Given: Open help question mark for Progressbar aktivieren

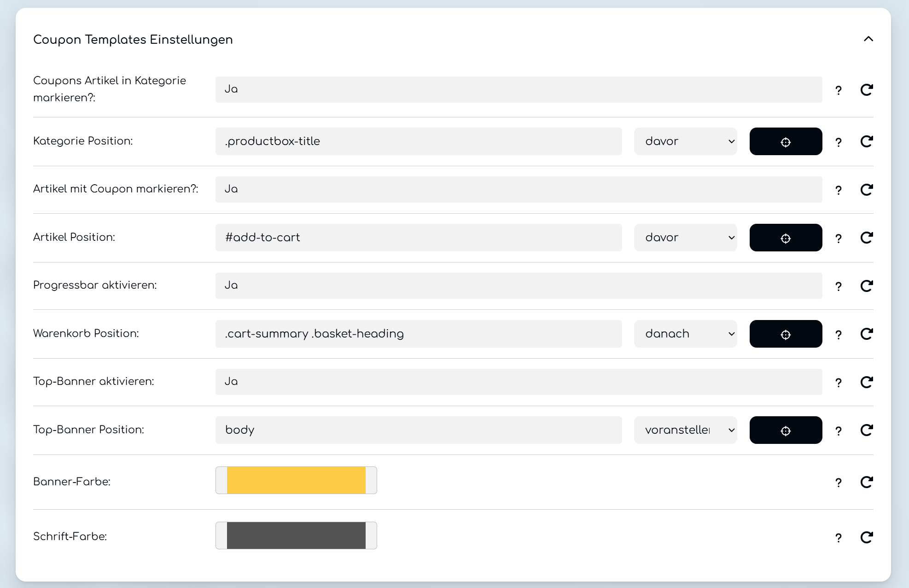Looking at the screenshot, I should (x=839, y=286).
